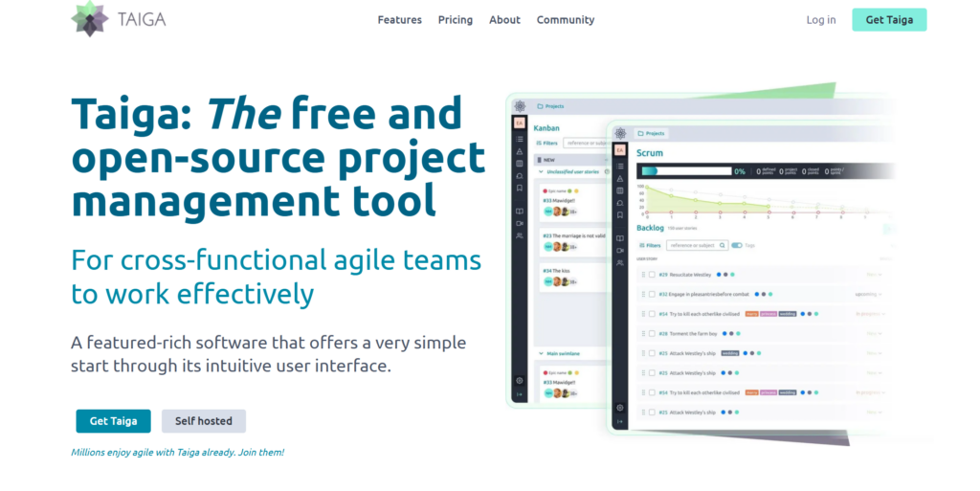Click the EA avatar in the Scrum sidebar

620,150
